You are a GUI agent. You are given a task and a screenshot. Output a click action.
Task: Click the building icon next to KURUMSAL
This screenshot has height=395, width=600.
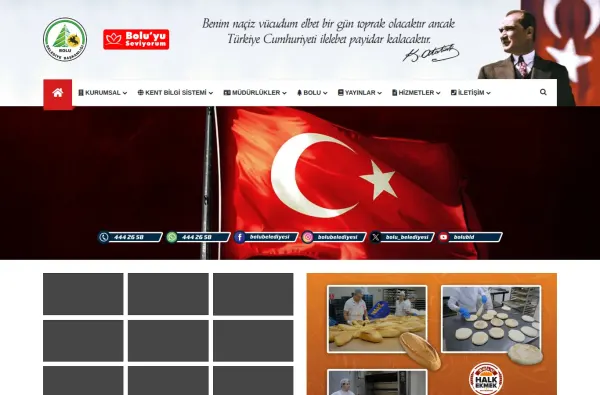(x=81, y=93)
